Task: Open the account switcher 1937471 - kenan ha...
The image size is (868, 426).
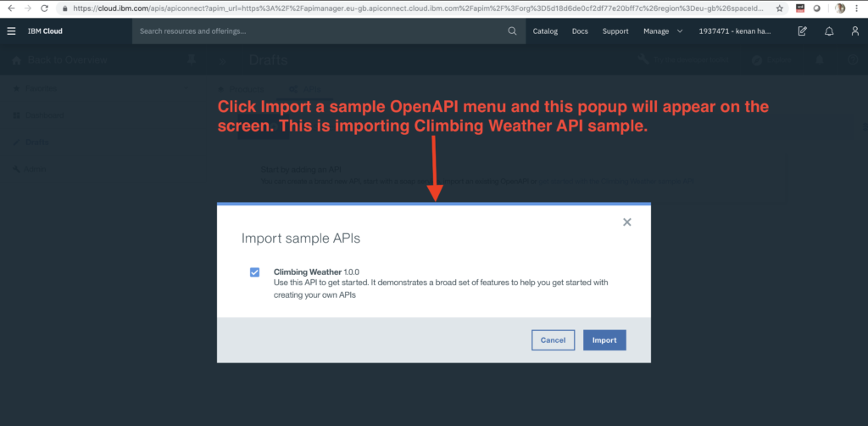Action: [x=735, y=31]
